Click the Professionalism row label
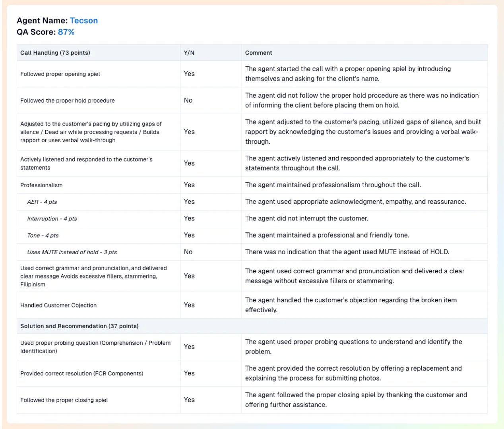This screenshot has width=504, height=429. point(41,186)
